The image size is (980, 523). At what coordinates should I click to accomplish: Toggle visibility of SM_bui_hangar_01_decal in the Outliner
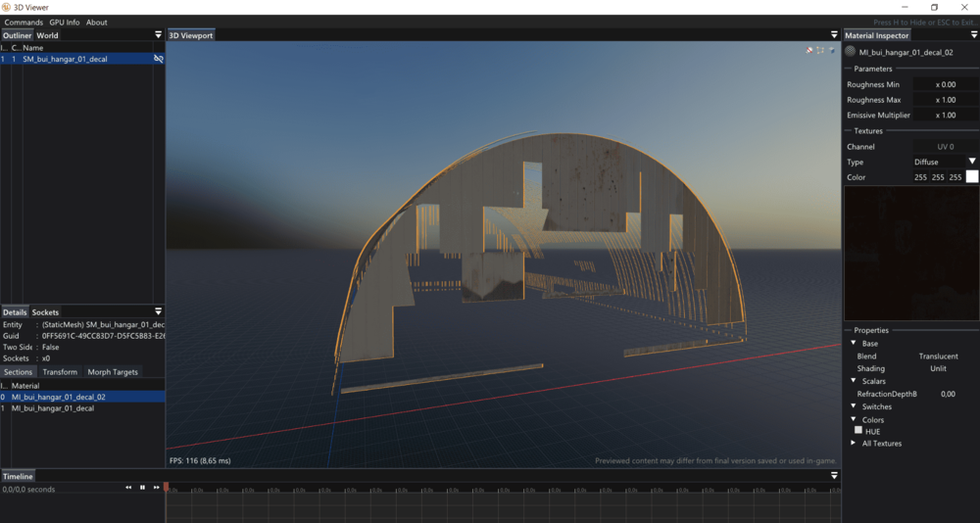tap(158, 59)
